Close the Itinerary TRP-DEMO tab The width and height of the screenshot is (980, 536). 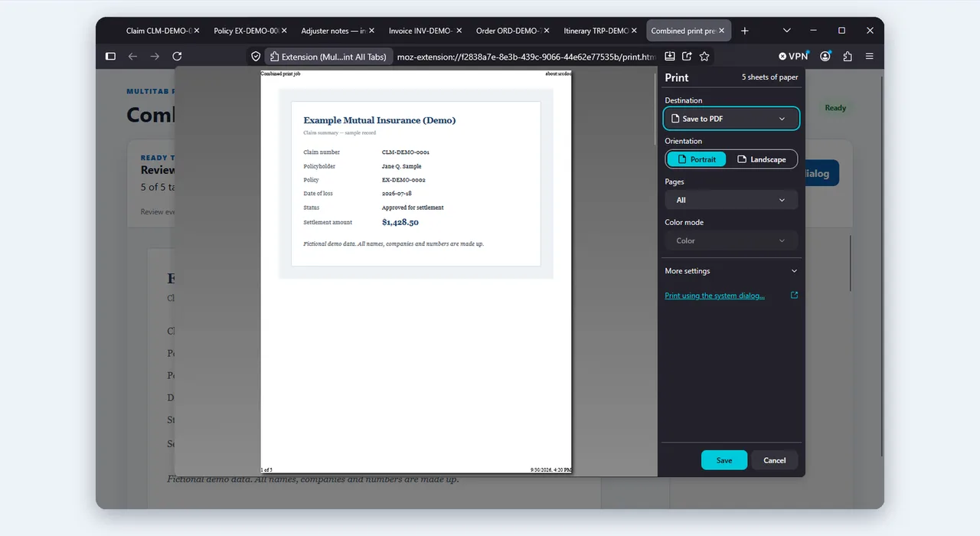[x=634, y=31]
